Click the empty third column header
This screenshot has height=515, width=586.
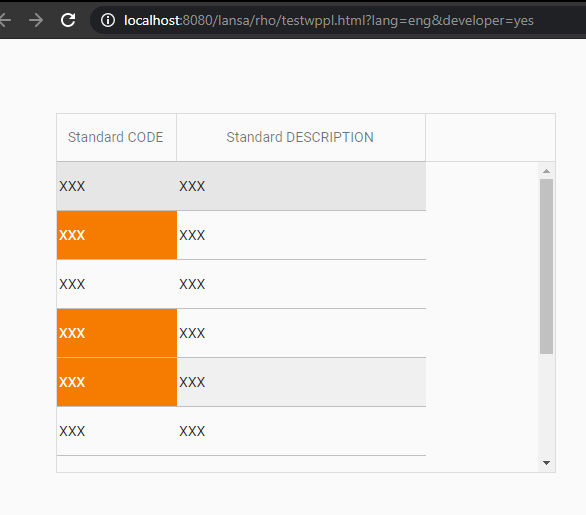point(490,138)
